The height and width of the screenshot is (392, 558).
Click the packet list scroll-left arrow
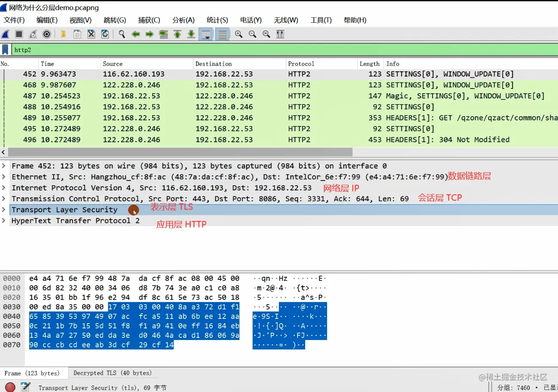click(4, 152)
